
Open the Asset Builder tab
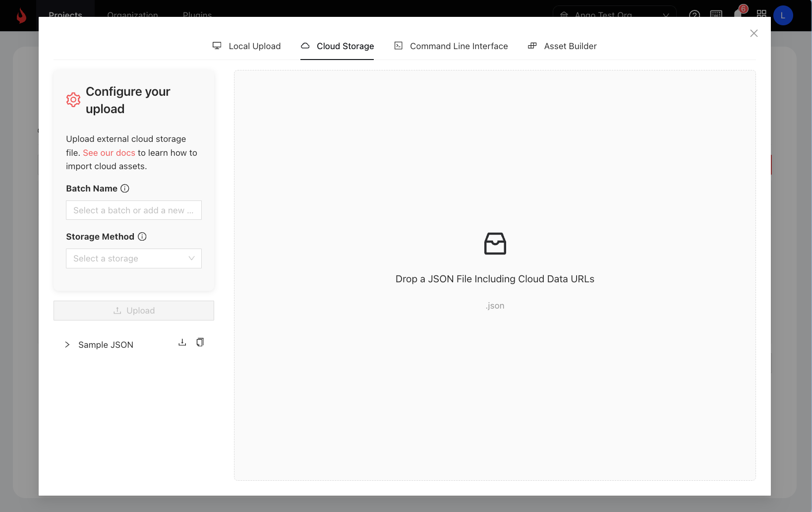pyautogui.click(x=562, y=46)
